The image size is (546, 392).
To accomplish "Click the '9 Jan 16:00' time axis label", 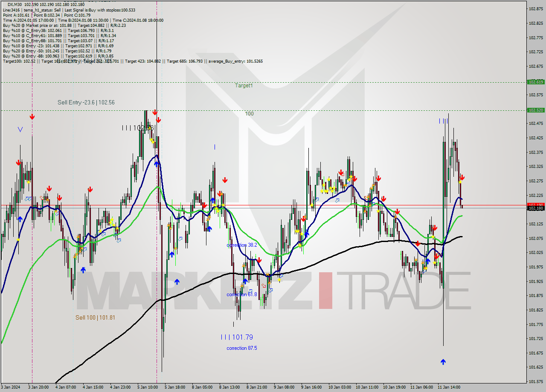I will tap(311, 387).
